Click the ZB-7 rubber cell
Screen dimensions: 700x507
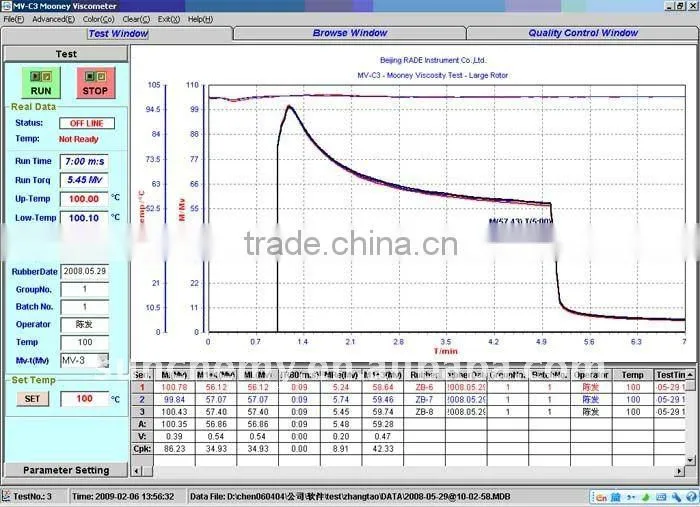click(424, 399)
